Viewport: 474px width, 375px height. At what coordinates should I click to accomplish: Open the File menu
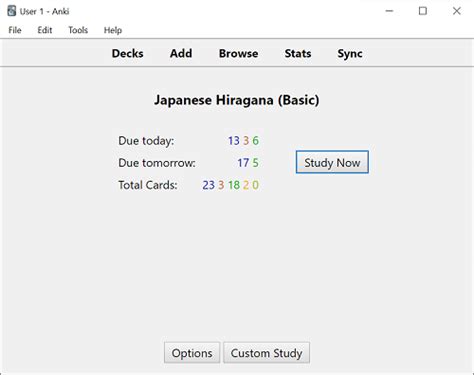pyautogui.click(x=15, y=30)
